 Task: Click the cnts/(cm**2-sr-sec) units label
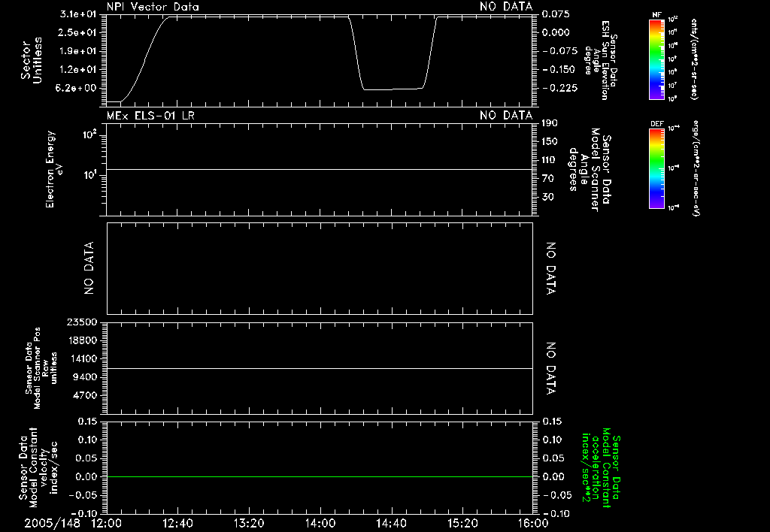tap(694, 59)
